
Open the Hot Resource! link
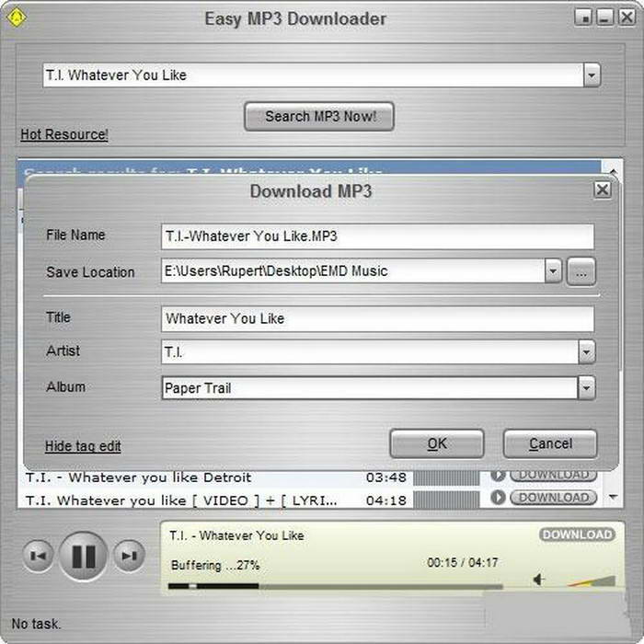pyautogui.click(x=64, y=134)
